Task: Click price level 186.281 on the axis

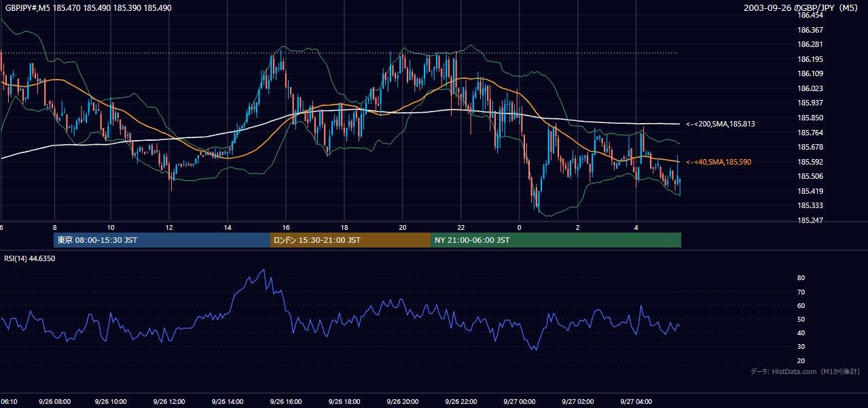Action: [x=810, y=45]
